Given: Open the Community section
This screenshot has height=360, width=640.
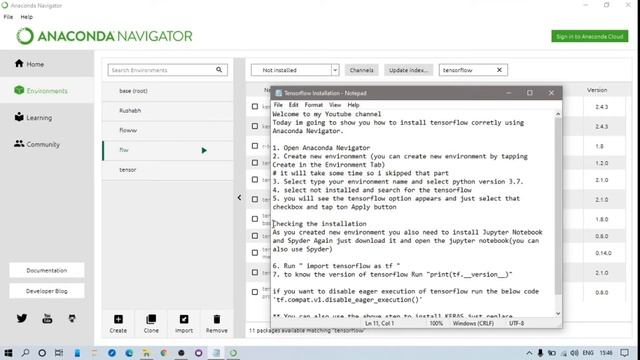Looking at the screenshot, I should 37,144.
